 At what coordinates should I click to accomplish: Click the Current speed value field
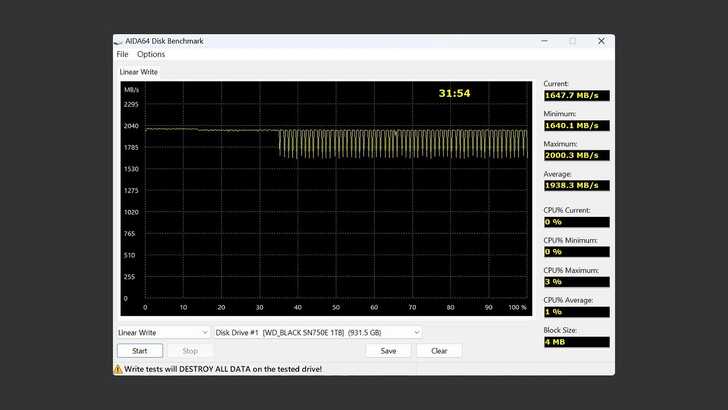(x=576, y=96)
